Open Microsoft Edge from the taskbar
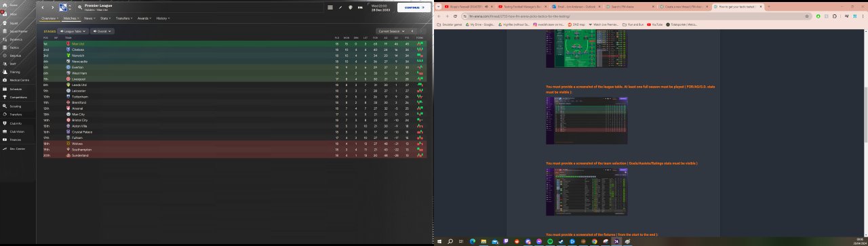This screenshot has width=868, height=246. (x=473, y=241)
